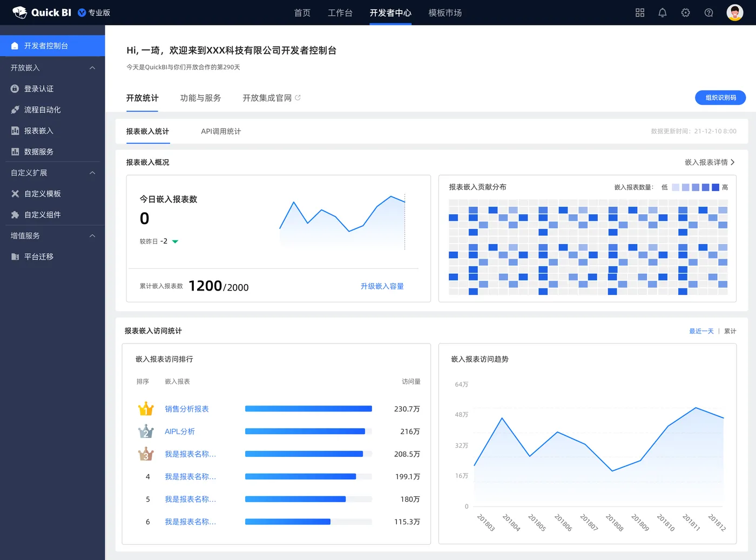Click the 专业版 verified badge icon

(x=82, y=12)
